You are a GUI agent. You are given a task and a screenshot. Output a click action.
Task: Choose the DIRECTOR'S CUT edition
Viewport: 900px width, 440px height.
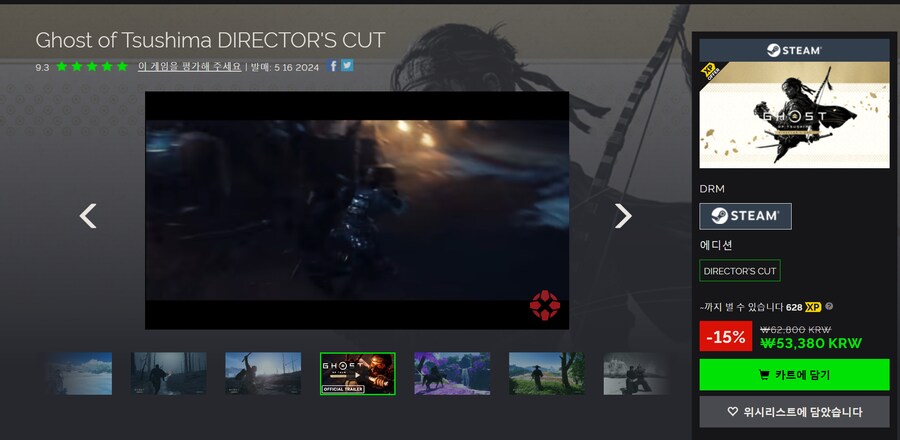739,271
